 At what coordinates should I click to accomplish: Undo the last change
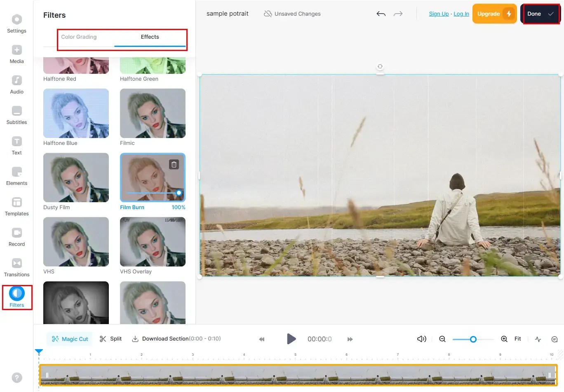[x=381, y=14]
